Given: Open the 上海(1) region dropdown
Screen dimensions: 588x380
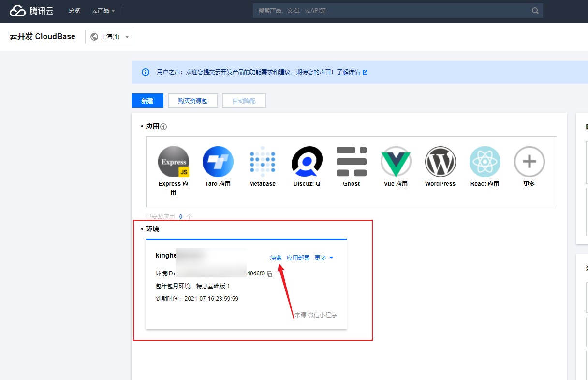Looking at the screenshot, I should pyautogui.click(x=109, y=37).
